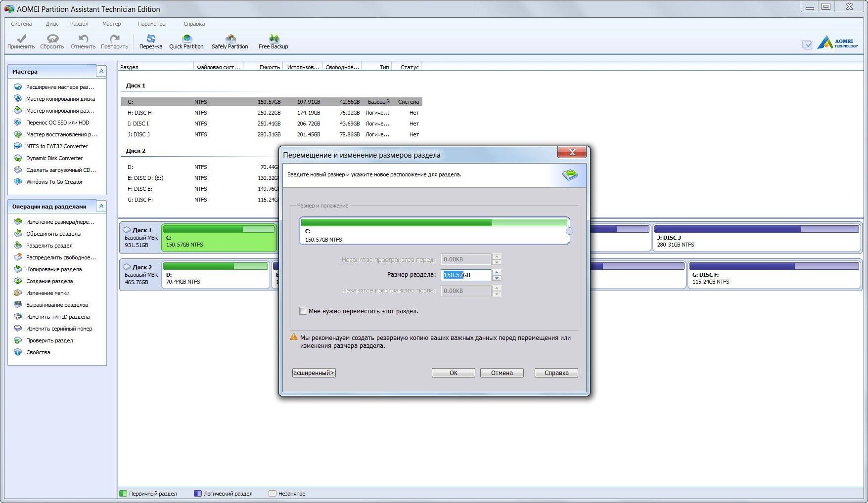This screenshot has height=503, width=868.
Task: Open the Система menu
Action: pos(21,24)
